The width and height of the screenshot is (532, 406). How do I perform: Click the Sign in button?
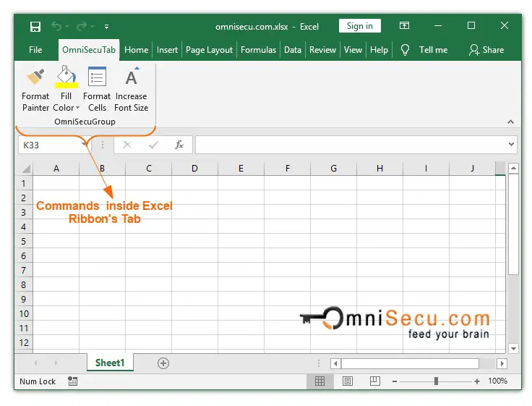click(360, 26)
